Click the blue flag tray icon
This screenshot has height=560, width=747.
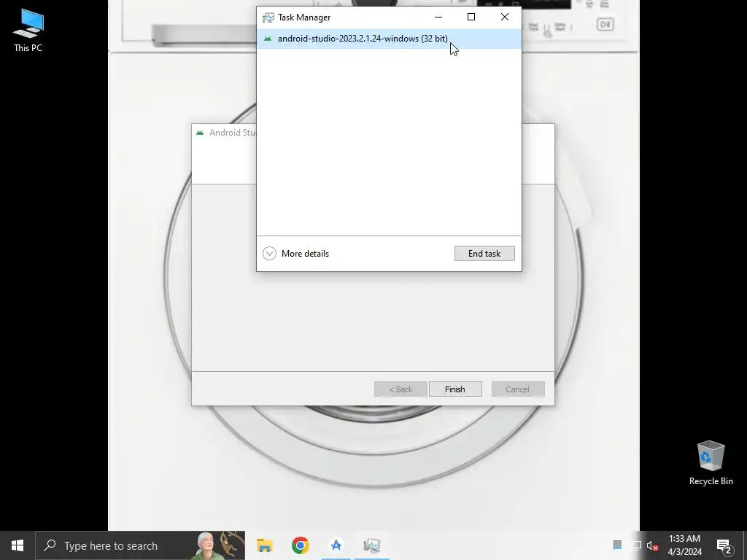[617, 545]
